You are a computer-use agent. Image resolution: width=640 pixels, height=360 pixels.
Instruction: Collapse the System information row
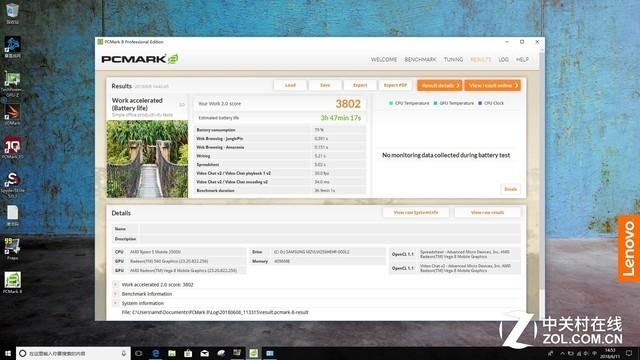[x=115, y=303]
